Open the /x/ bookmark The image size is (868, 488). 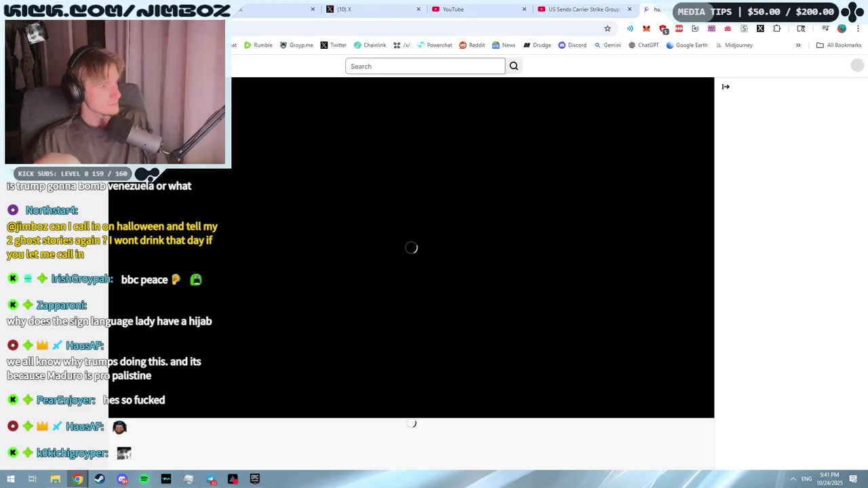coord(402,45)
